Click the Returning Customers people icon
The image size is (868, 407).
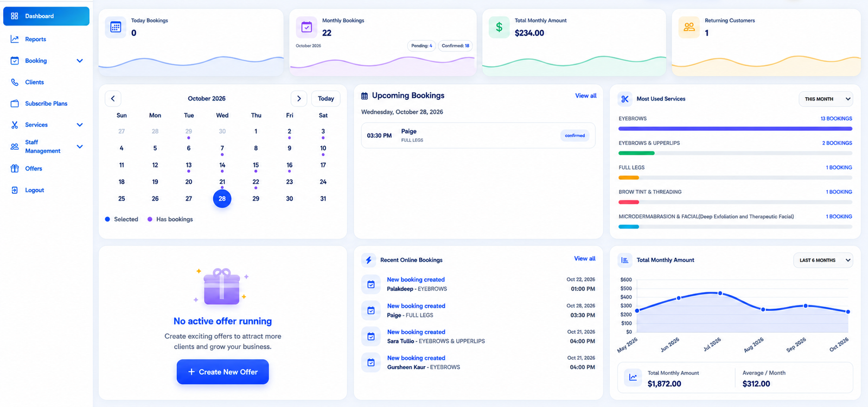[x=689, y=27]
